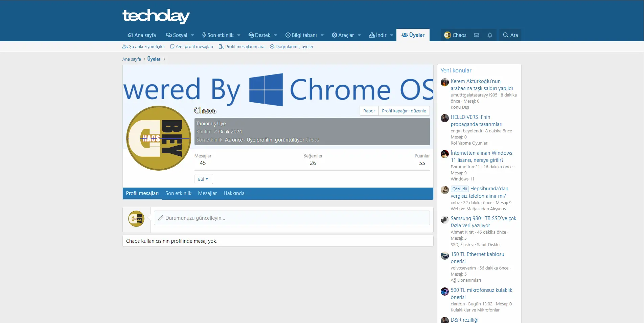Open the Sosyal navigation item
The width and height of the screenshot is (644, 323).
[176, 35]
